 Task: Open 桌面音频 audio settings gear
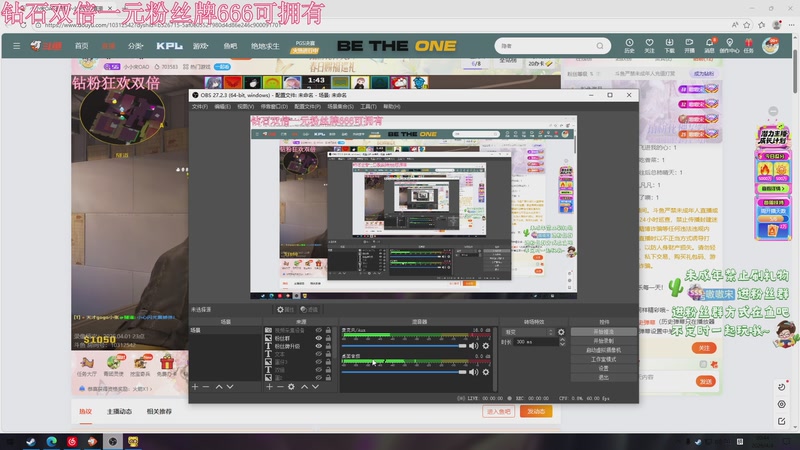coord(486,372)
